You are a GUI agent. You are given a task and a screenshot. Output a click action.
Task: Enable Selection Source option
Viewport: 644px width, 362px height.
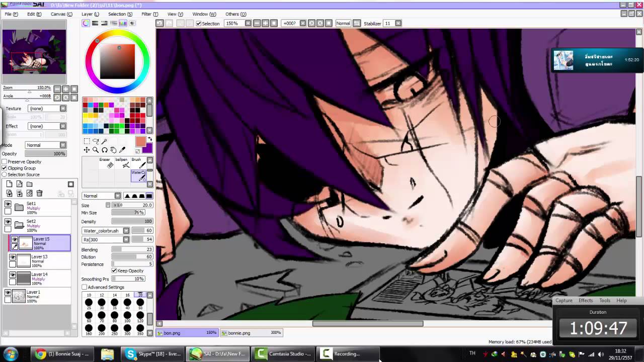[x=5, y=174]
